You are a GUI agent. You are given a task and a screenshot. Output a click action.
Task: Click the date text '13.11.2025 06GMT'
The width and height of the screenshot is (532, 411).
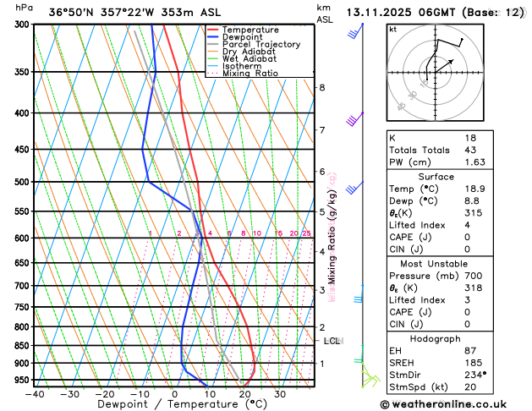401,13
